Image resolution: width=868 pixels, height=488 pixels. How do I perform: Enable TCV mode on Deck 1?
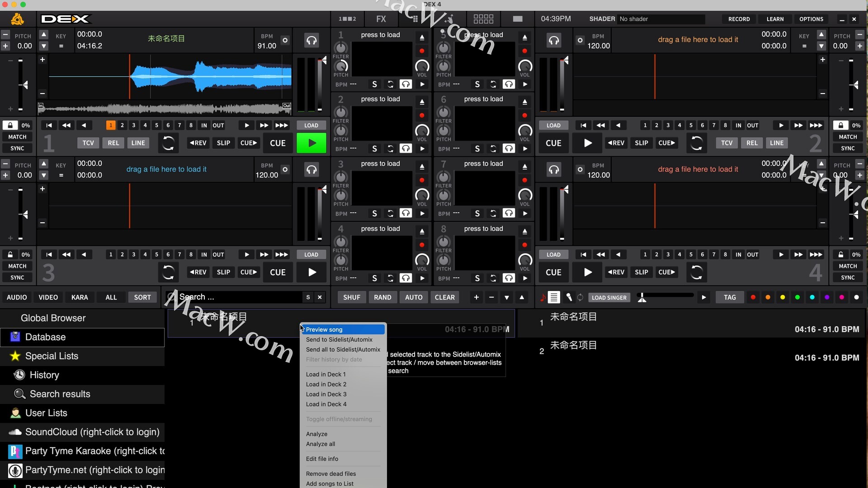[x=88, y=143]
